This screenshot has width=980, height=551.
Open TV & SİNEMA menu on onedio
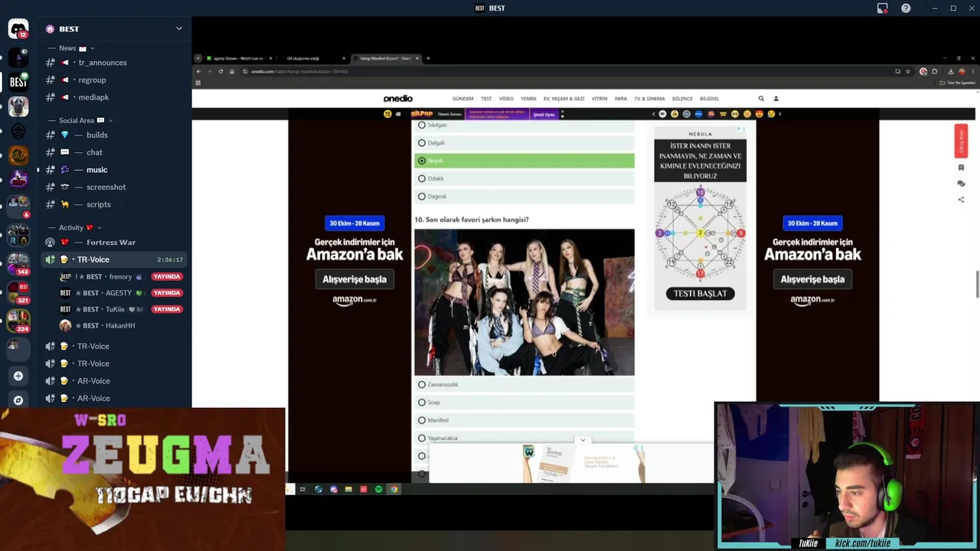point(649,99)
